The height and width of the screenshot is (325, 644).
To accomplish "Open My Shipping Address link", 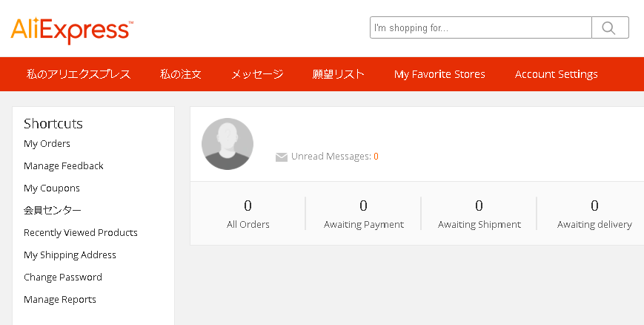I will tap(70, 255).
